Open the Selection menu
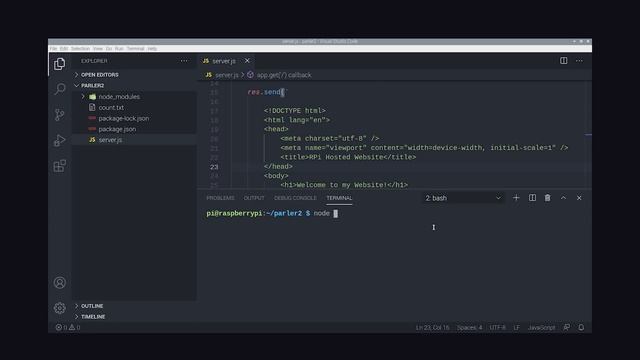Screen dimensions: 640x360 (80, 49)
